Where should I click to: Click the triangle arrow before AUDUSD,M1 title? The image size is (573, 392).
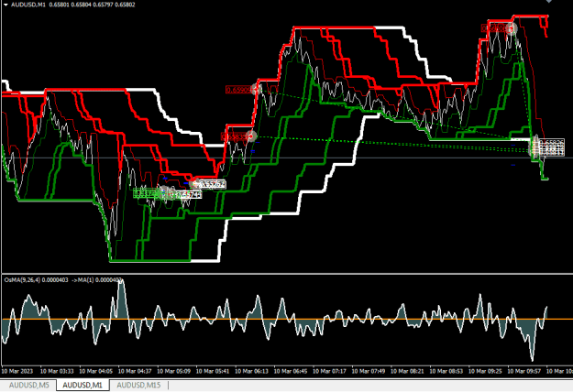[6, 5]
